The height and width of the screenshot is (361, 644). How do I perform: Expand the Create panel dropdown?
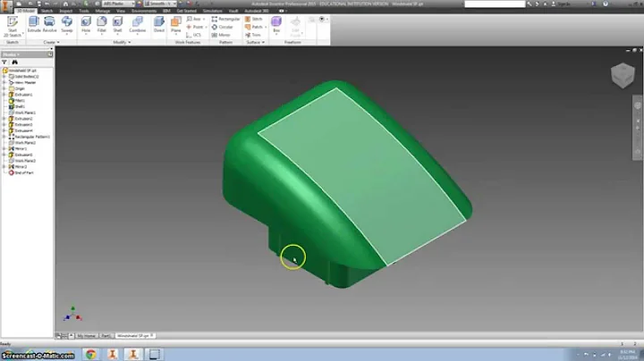[x=51, y=42]
